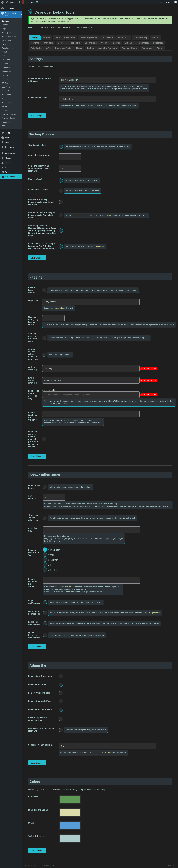
Task: Click the plus icon next to New
Action: click(x=28, y=2)
